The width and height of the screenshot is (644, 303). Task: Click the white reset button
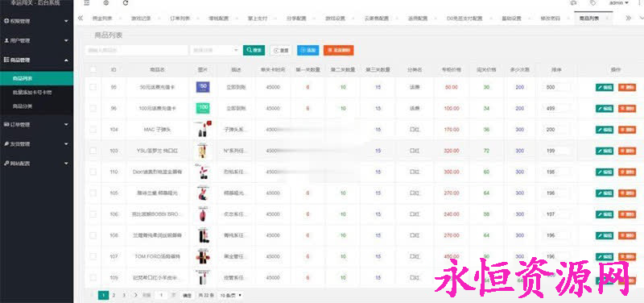[281, 50]
